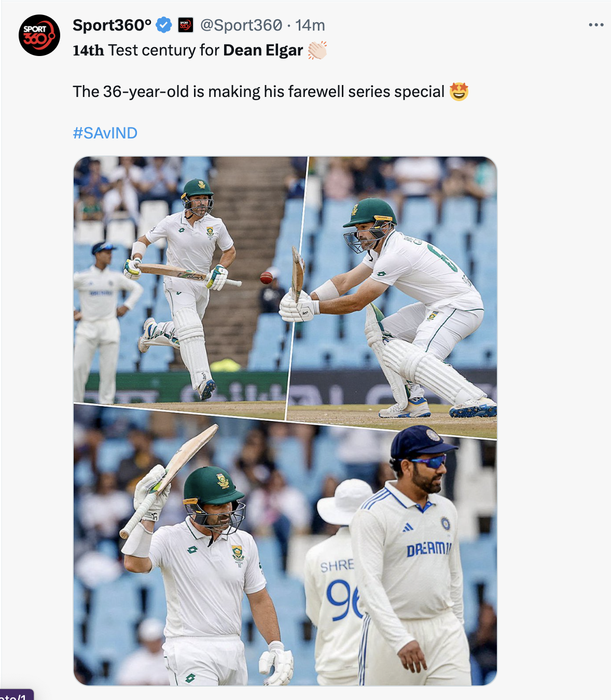Image resolution: width=611 pixels, height=700 pixels.
Task: Open the three-dot more options menu
Action: click(x=596, y=25)
